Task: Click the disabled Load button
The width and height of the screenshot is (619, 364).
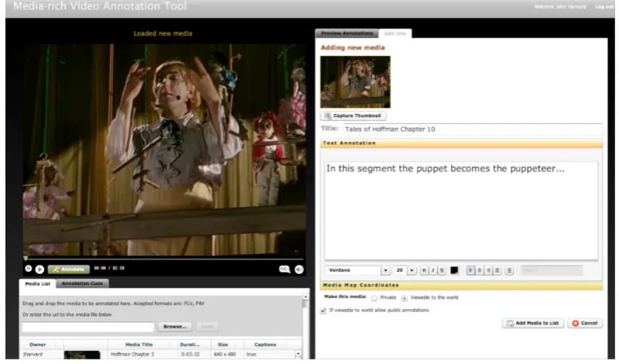Action: [x=208, y=327]
